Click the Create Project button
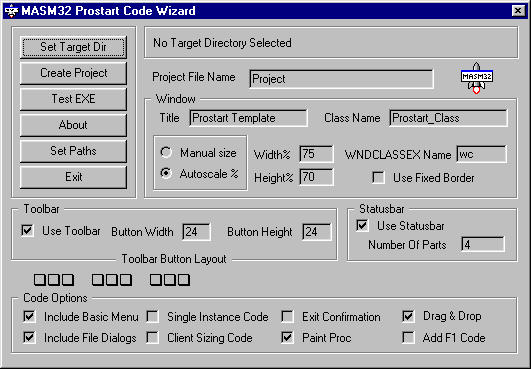 [x=73, y=73]
